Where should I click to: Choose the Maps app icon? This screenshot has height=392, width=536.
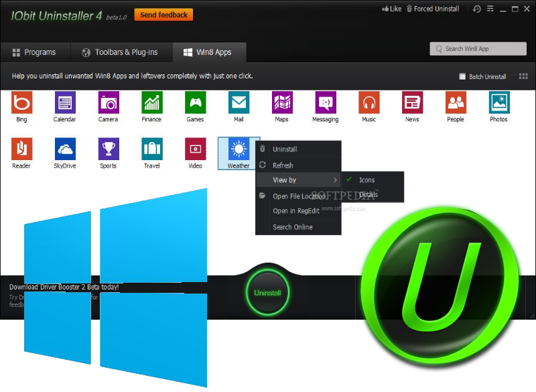(282, 103)
